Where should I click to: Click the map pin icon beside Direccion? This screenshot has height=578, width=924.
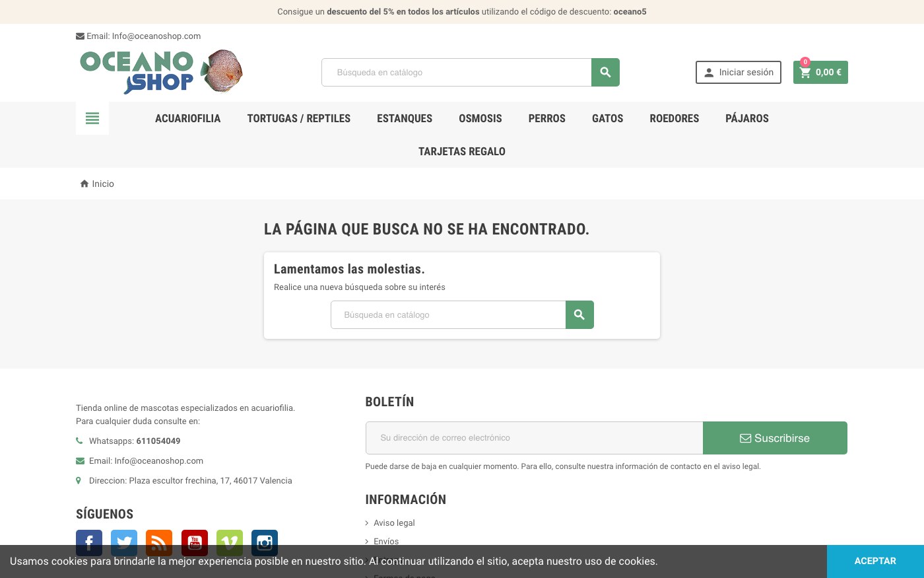[x=79, y=481]
